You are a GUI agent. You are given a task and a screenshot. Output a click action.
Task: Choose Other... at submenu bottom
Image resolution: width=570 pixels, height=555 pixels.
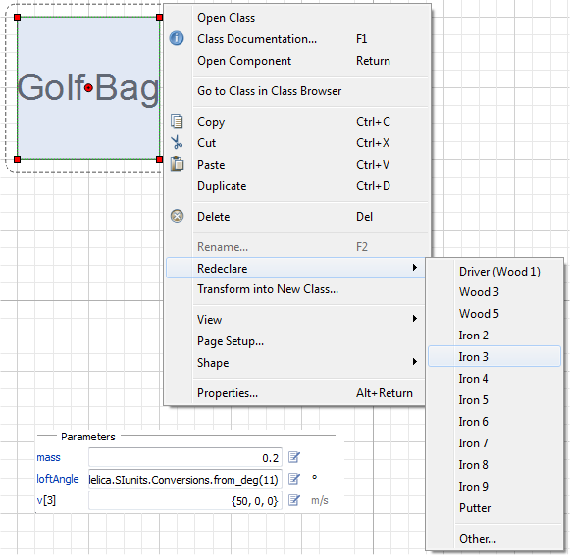pos(477,539)
